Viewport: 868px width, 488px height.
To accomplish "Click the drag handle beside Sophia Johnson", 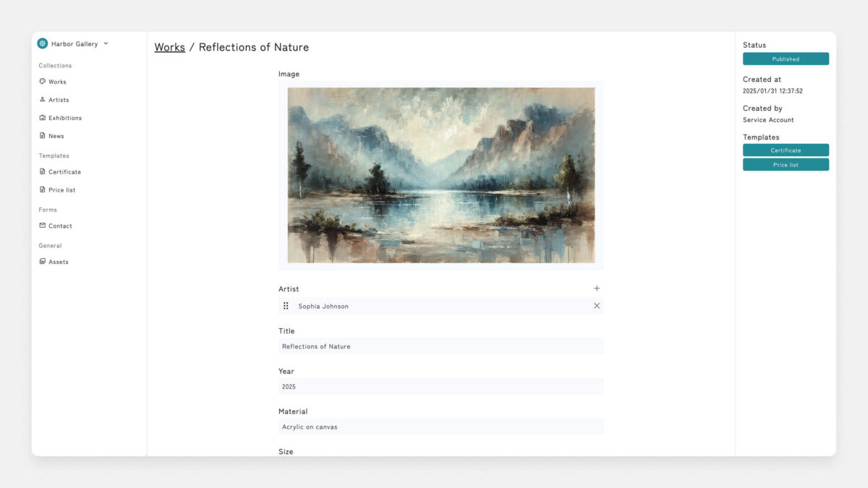I will click(286, 305).
